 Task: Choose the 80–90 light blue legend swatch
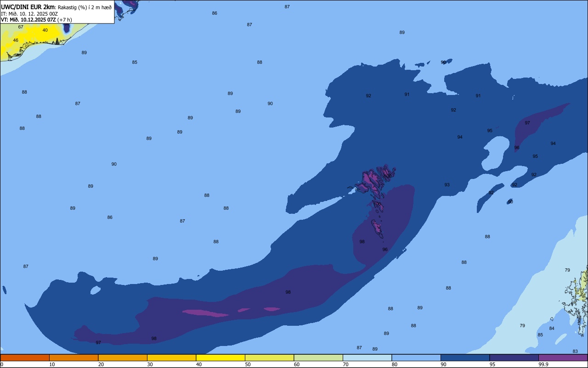[416, 357]
